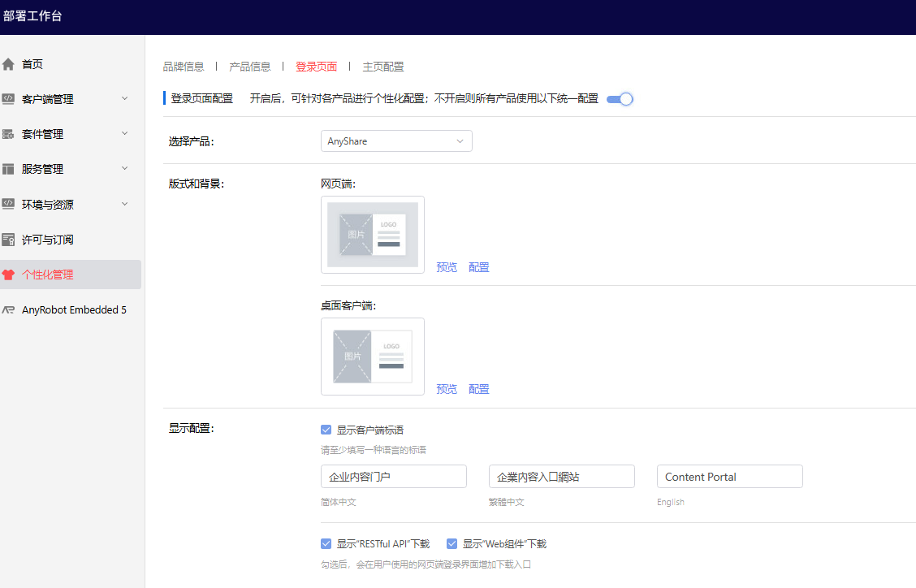
Task: Switch to the 品牌信息 tab
Action: point(184,67)
